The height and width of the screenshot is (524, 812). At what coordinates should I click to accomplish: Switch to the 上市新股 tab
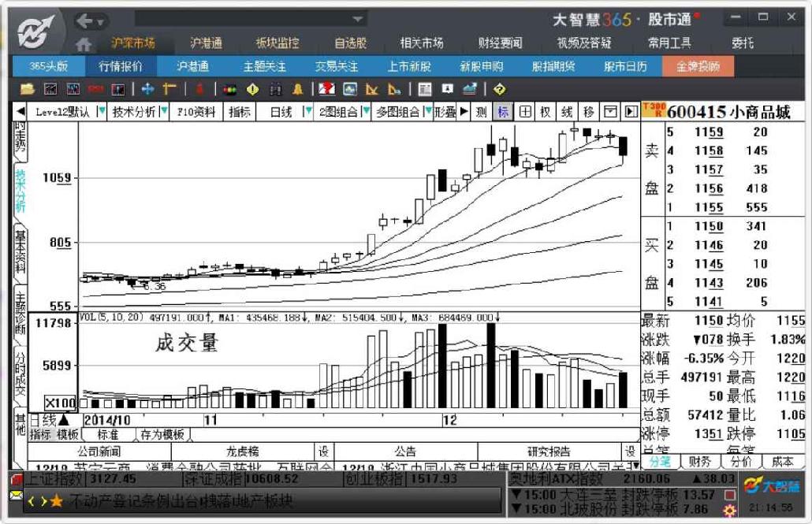(x=409, y=66)
